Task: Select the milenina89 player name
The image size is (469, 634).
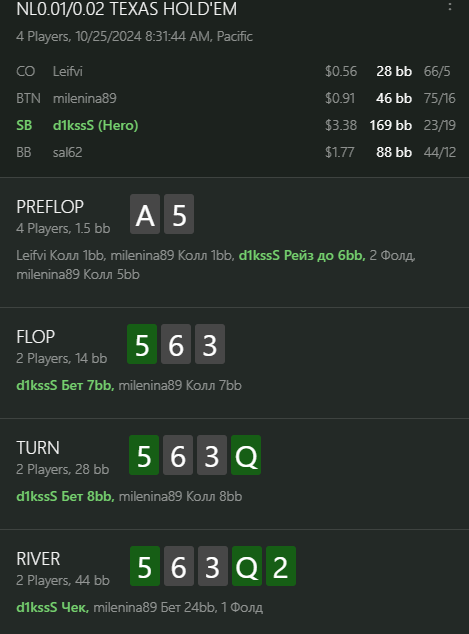Action: point(85,98)
